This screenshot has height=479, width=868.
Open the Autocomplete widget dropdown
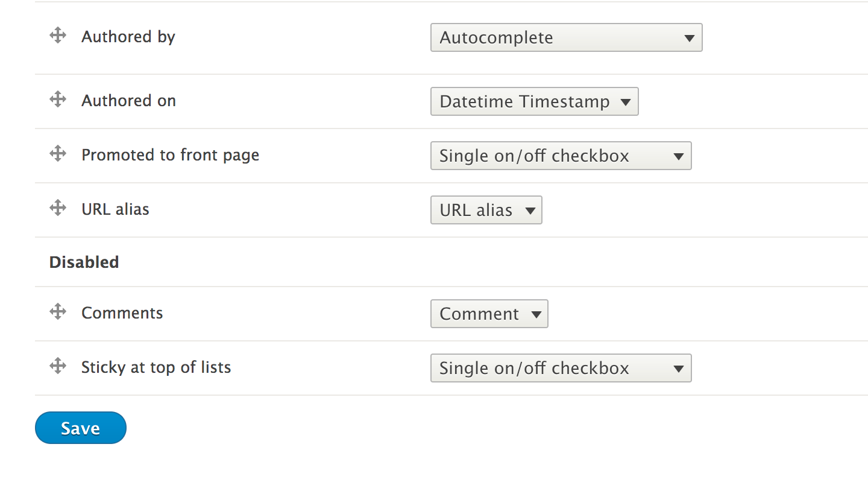point(566,37)
